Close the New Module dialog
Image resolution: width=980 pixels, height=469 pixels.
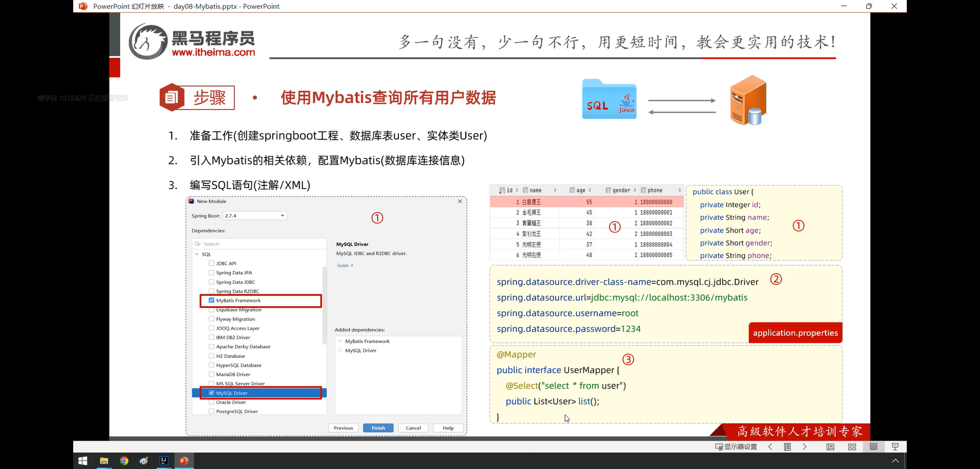coord(460,201)
